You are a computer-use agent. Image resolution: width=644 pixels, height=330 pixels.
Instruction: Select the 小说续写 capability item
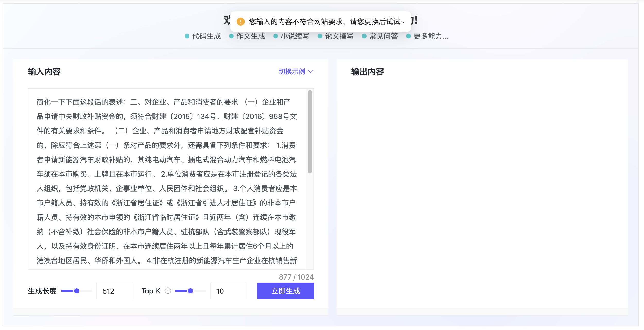pos(295,36)
